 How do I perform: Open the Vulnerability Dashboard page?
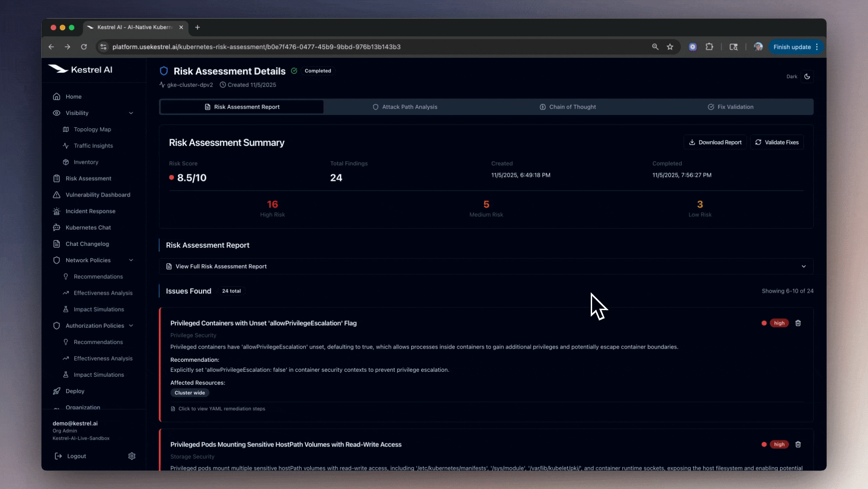(97, 195)
